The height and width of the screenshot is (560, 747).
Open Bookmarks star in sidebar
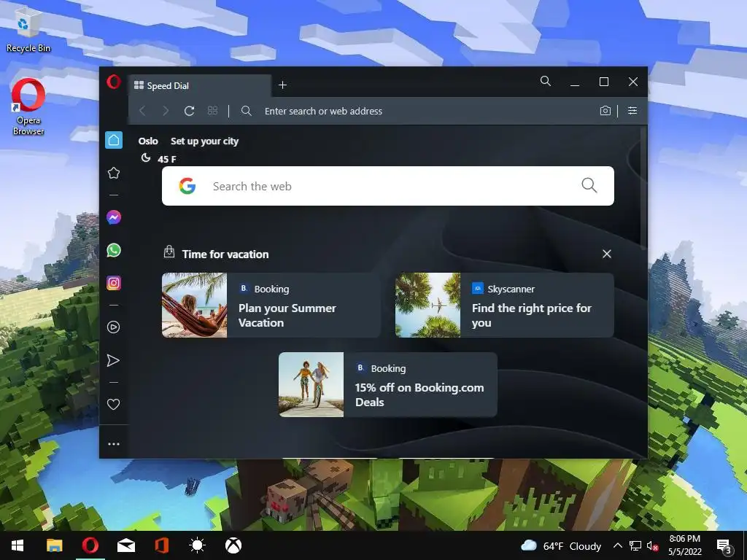(x=113, y=173)
